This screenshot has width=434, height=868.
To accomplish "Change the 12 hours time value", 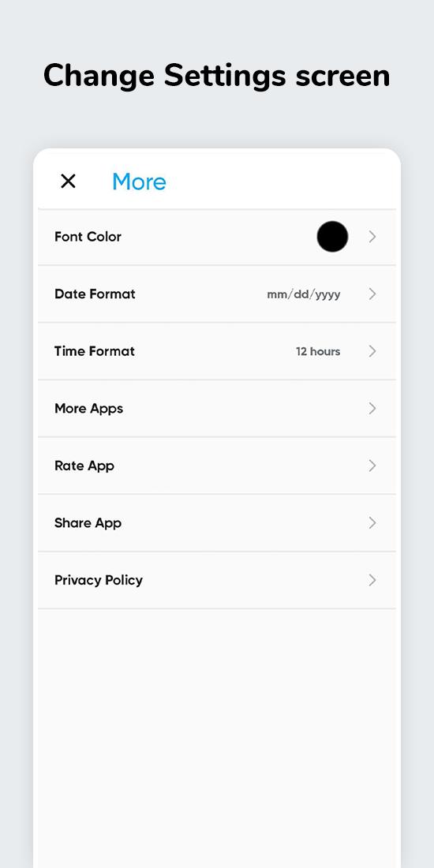I will click(x=318, y=351).
